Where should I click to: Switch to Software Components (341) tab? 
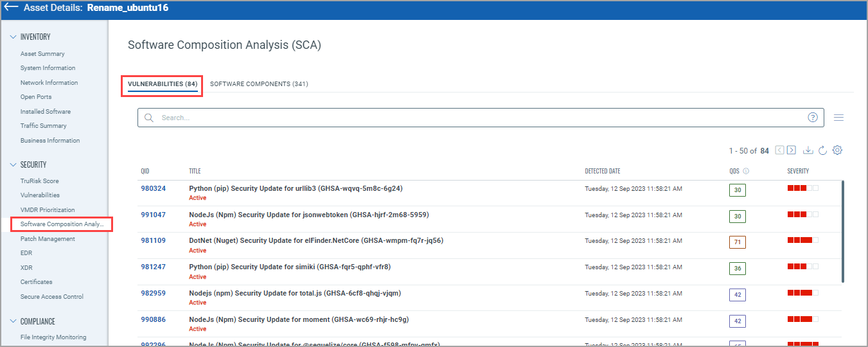pos(259,84)
